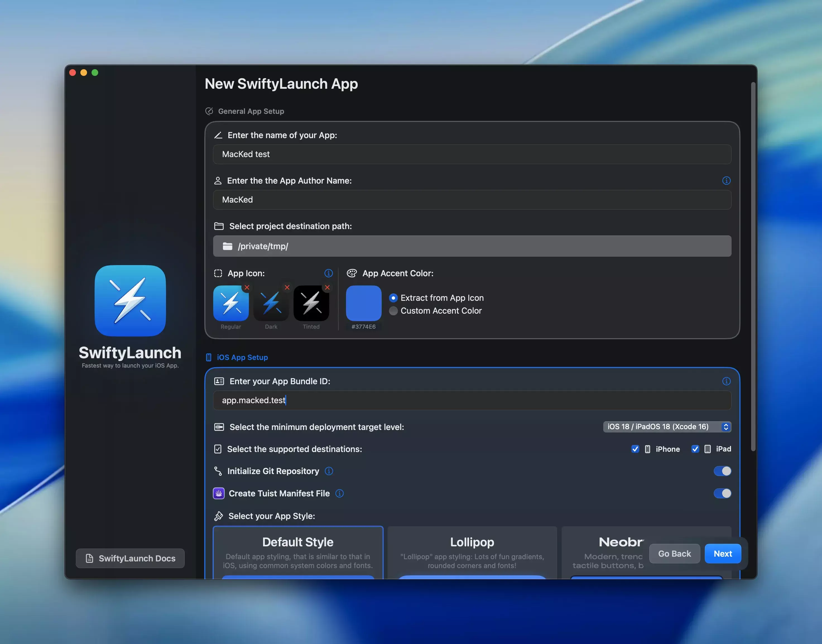Screen dimensions: 822x644
Task: Remove the Regular app icon with red X
Action: coord(247,287)
